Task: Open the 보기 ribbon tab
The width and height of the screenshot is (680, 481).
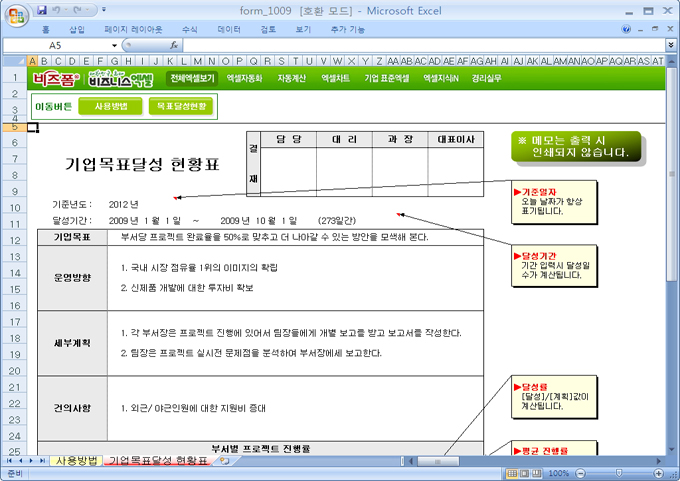Action: point(303,29)
